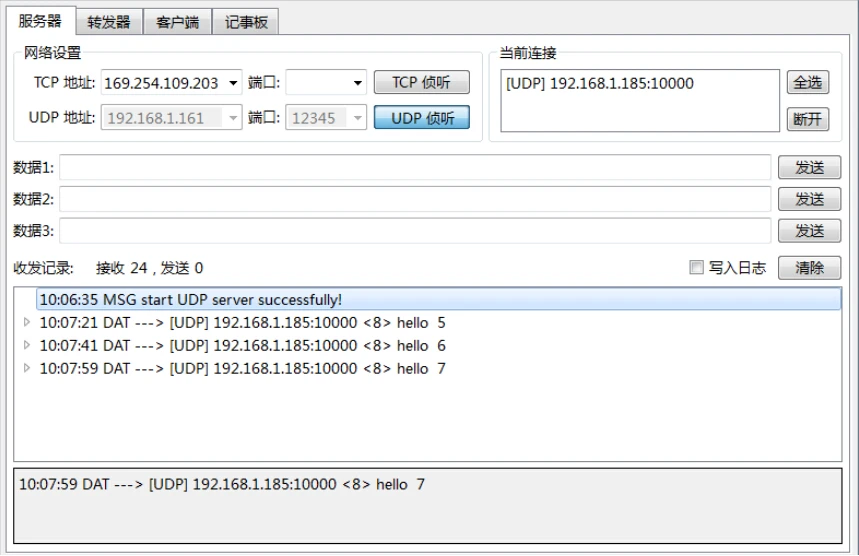This screenshot has width=859, height=556.
Task: Click the 接收 24 , 发送 0 counter text
Action: pos(150,268)
